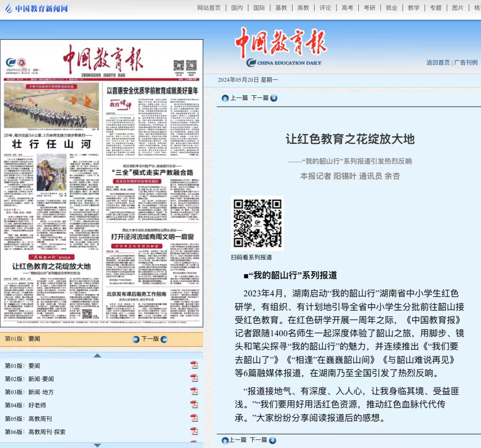This screenshot has width=481, height=448.
Task: Download PDF icon for 第01版
Action: tap(194, 365)
